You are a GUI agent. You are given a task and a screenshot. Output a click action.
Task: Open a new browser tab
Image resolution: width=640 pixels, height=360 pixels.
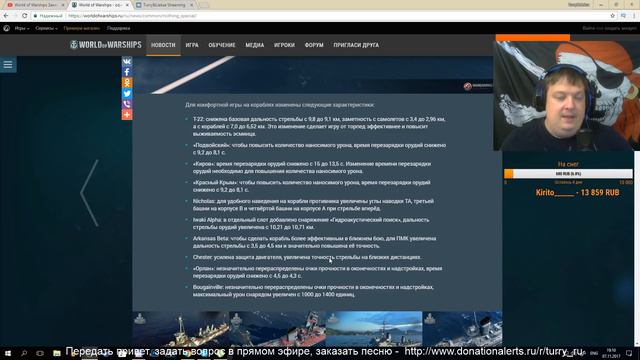[204, 5]
